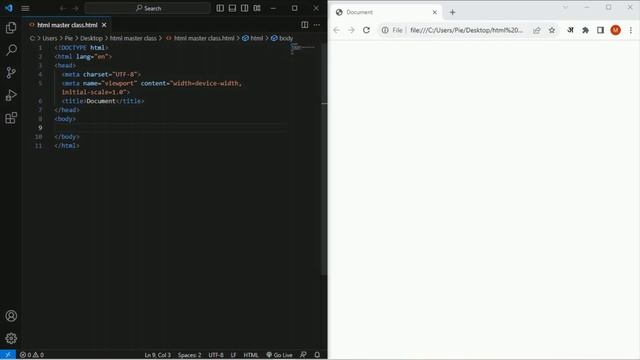Change end of line sequence LF
Image resolution: width=640 pixels, height=360 pixels.
[233, 355]
